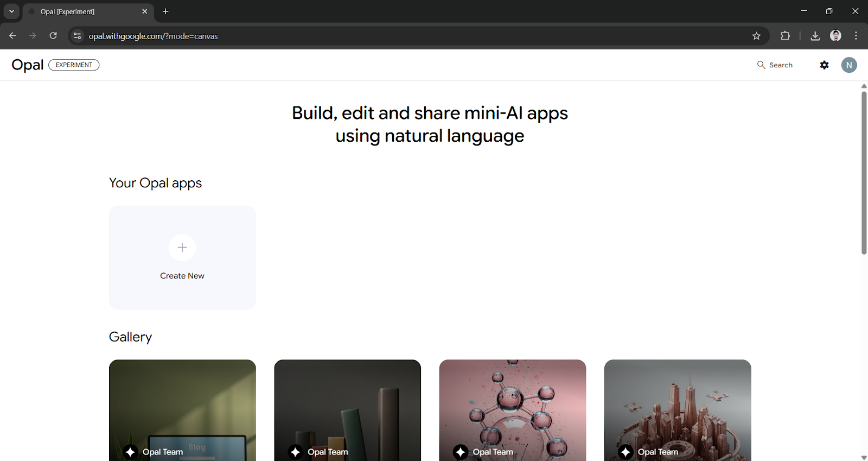Viewport: 868px width, 461px height.
Task: Open the N account avatar
Action: click(x=849, y=65)
